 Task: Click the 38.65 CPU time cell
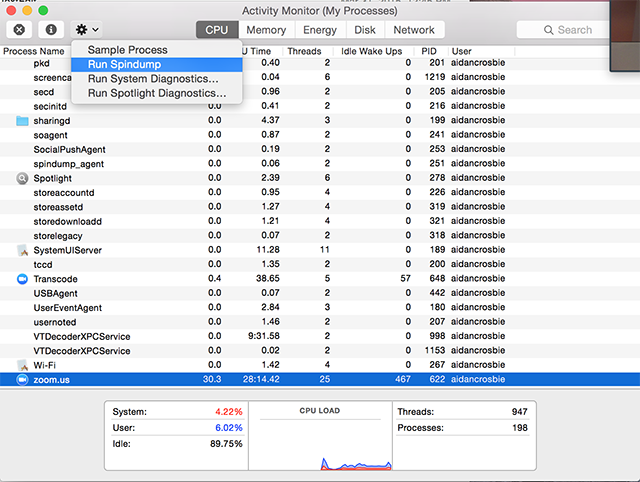[268, 279]
